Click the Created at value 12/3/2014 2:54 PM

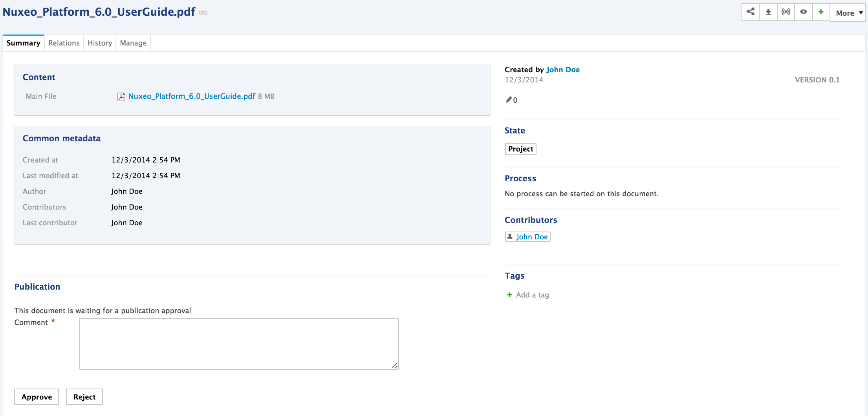coord(146,160)
